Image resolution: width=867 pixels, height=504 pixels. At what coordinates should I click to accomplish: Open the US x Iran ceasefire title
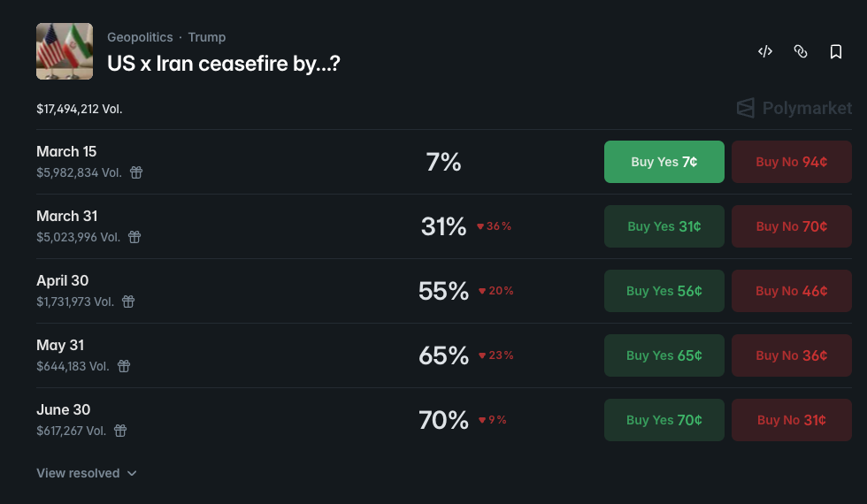224,64
